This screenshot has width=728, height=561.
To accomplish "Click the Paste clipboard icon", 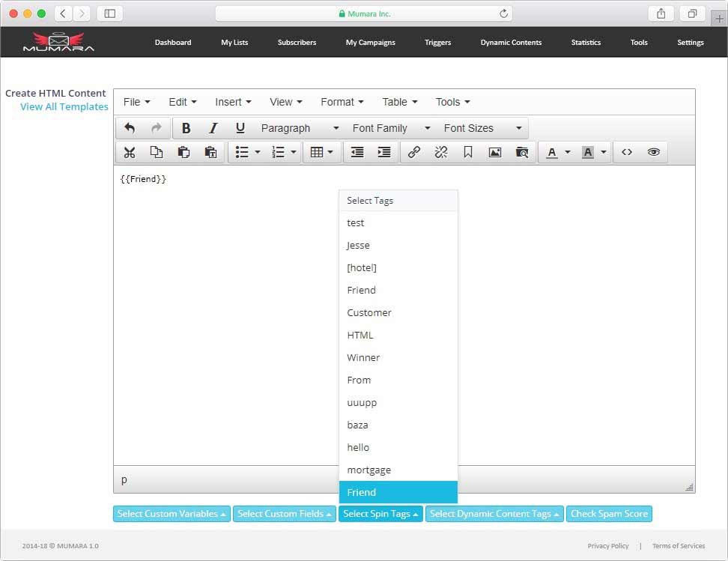I will 183,152.
